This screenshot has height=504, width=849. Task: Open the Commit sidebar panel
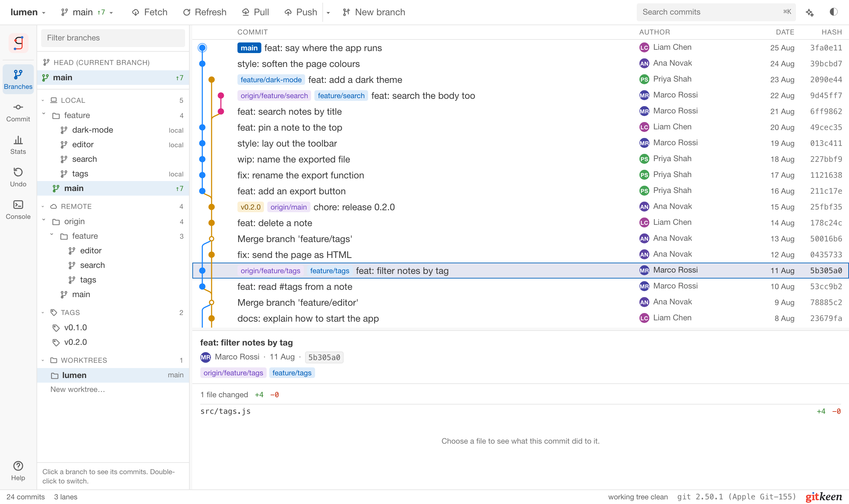(18, 112)
